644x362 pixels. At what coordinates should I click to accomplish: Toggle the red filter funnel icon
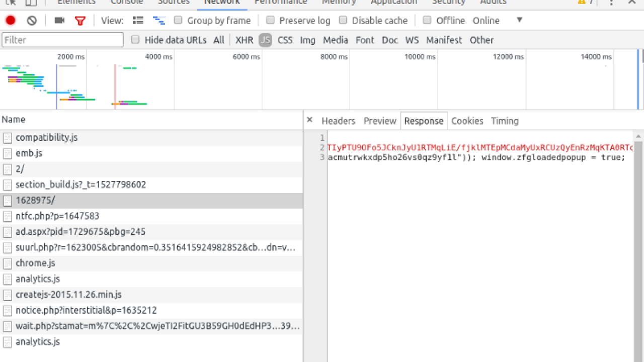[x=80, y=21]
